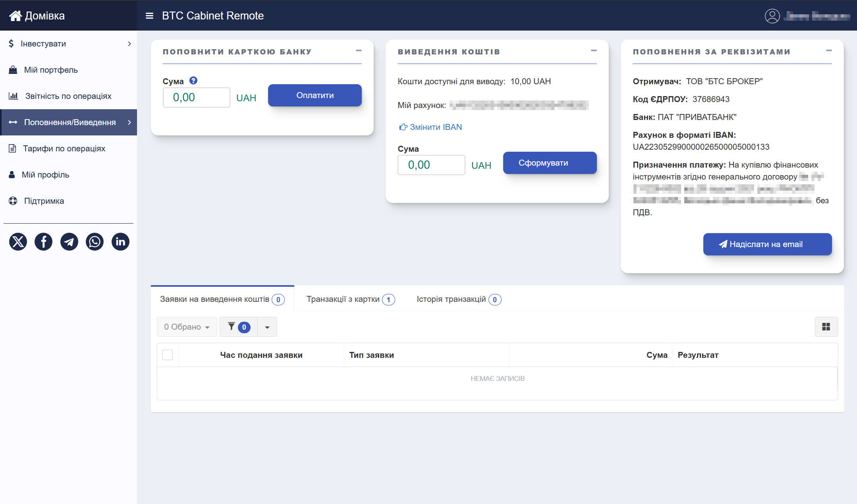Open the user profile avatar icon
Viewport: 857px width, 504px height.
772,16
